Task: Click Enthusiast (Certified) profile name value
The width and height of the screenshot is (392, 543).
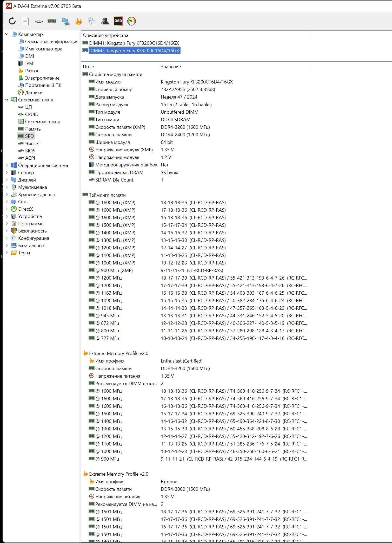Action: [182, 361]
